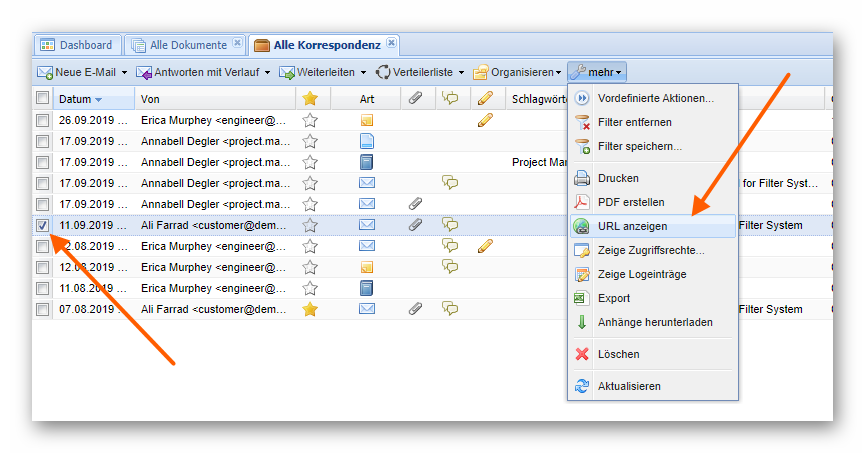
Task: Click the comments column header icon
Action: pos(450,98)
